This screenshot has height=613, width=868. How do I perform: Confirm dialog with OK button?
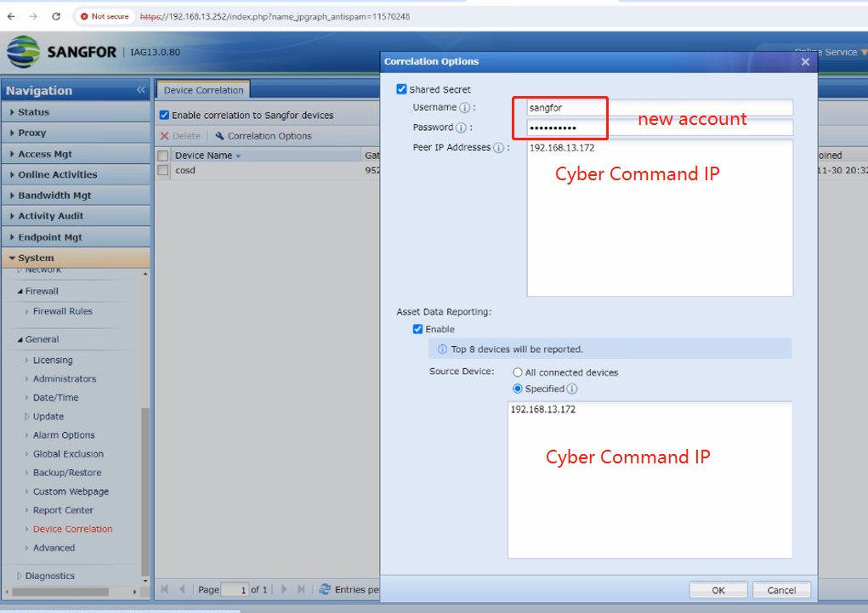(718, 590)
